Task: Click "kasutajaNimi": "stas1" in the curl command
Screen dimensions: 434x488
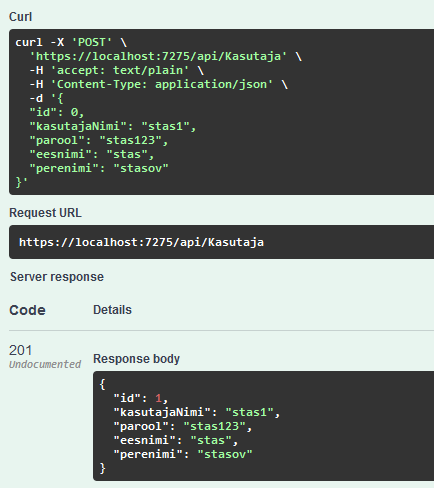Action: [113, 126]
